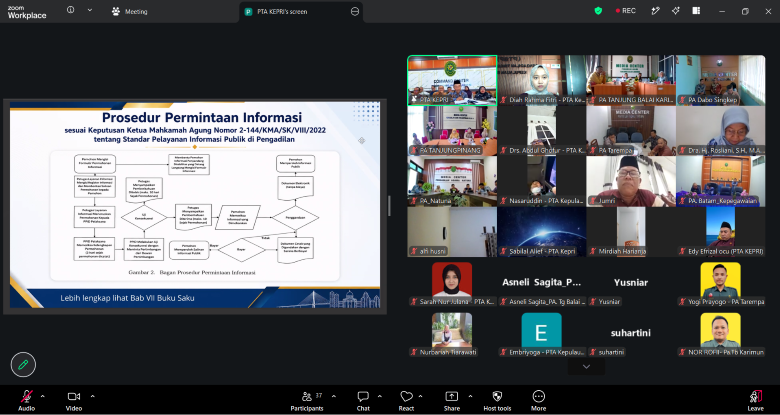Screen dimensions: 780x415
Task: Click green encryption shield icon
Action: [x=598, y=10]
